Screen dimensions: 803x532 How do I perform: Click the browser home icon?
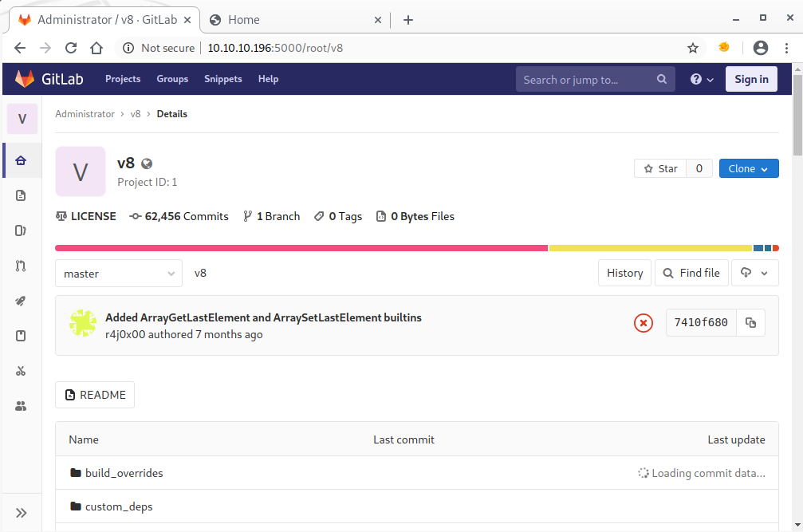[96, 48]
